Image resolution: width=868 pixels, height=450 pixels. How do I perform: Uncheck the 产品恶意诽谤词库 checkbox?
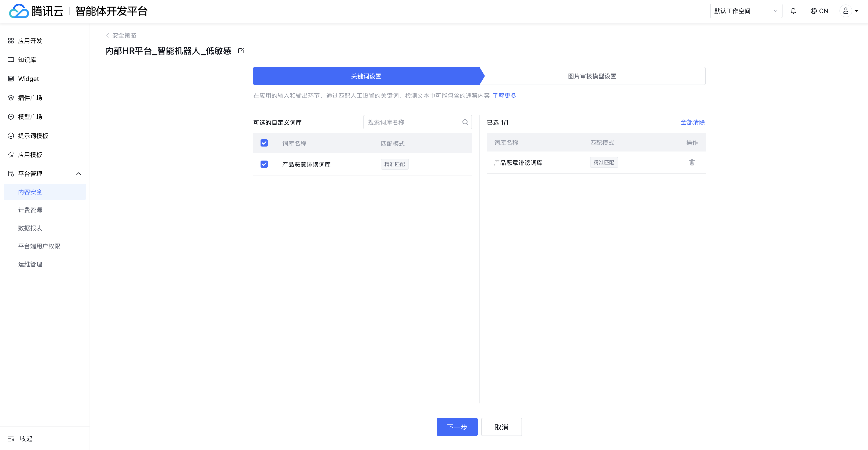[264, 164]
